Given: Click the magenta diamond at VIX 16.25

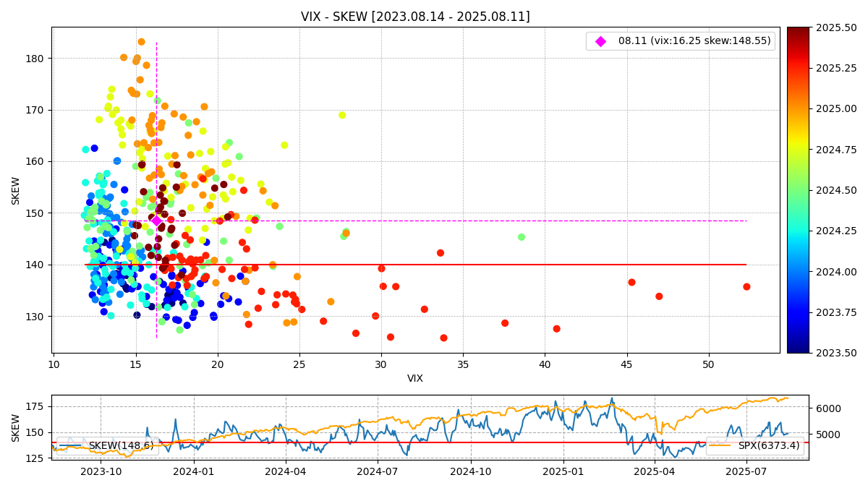Looking at the screenshot, I should point(156,221).
